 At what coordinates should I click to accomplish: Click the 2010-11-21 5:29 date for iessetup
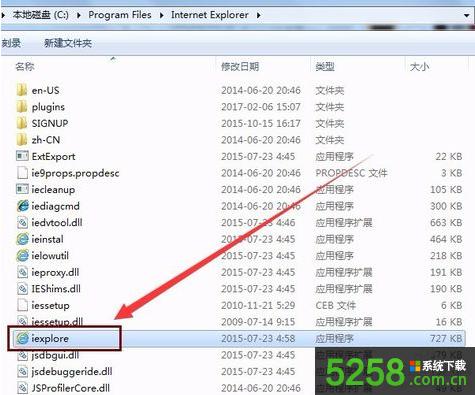pos(258,305)
